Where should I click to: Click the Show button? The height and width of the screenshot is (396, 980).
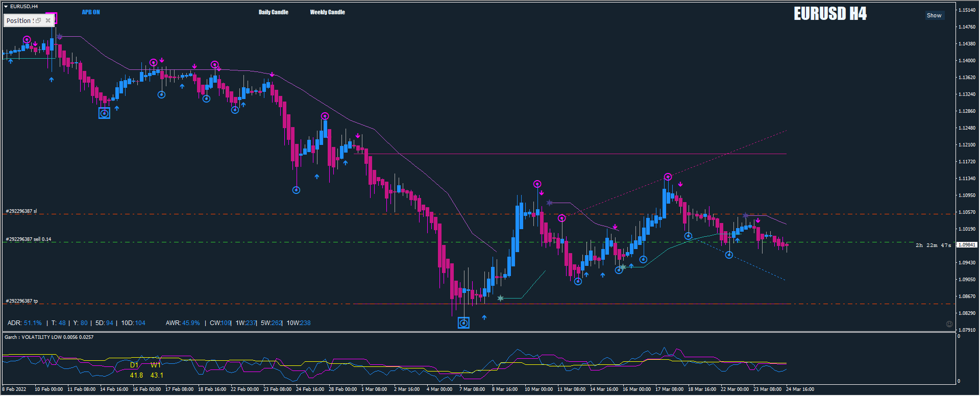(x=934, y=15)
